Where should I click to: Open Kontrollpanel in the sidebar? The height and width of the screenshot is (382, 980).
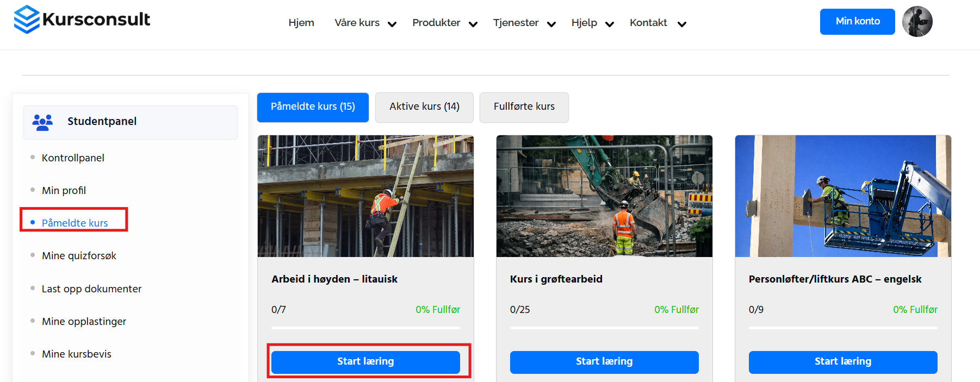[73, 158]
